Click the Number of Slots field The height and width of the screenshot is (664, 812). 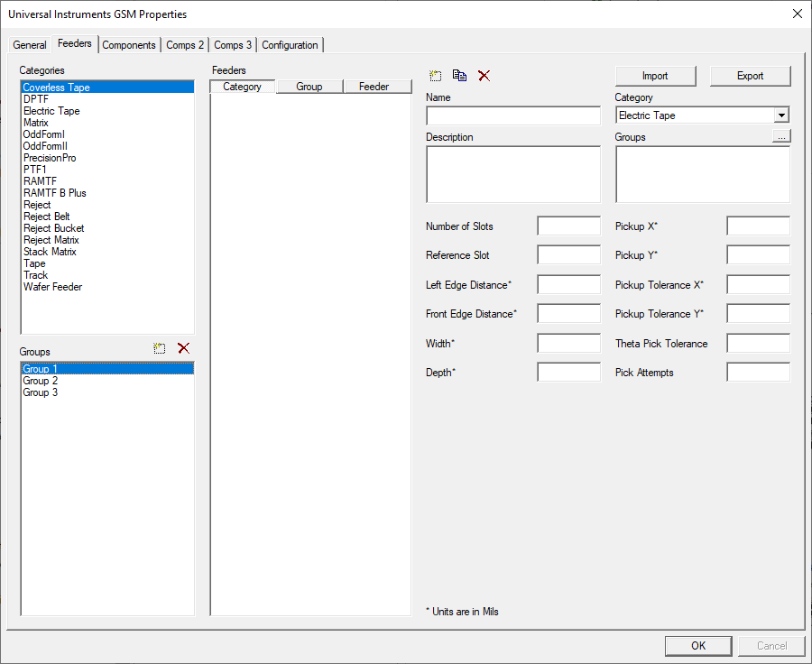568,226
